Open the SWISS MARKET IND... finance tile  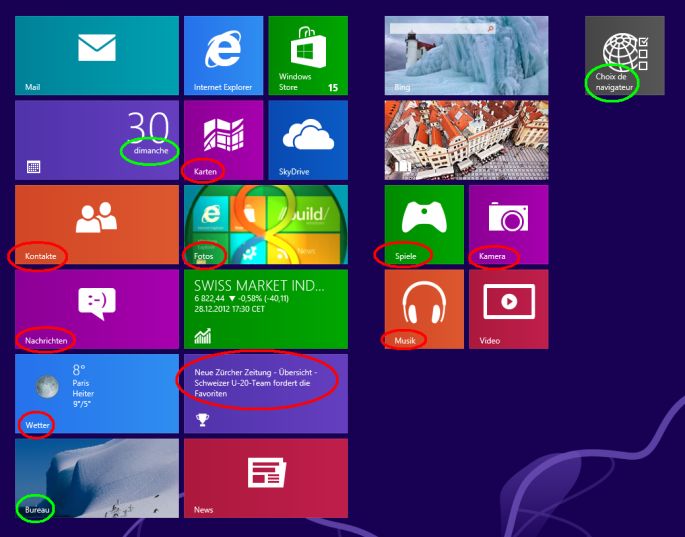point(266,309)
